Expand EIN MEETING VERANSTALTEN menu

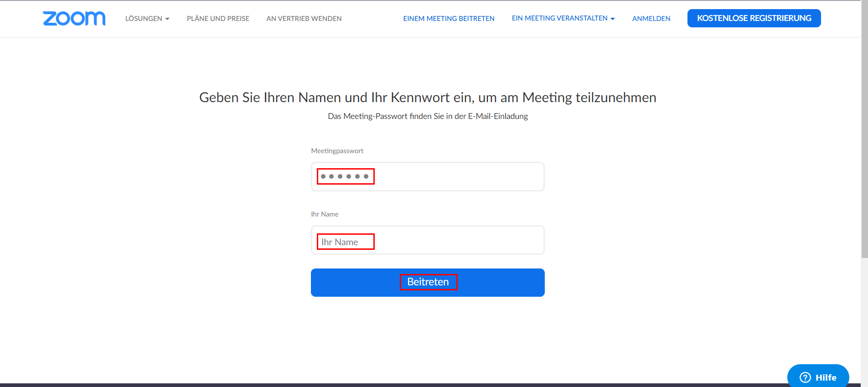(x=559, y=18)
